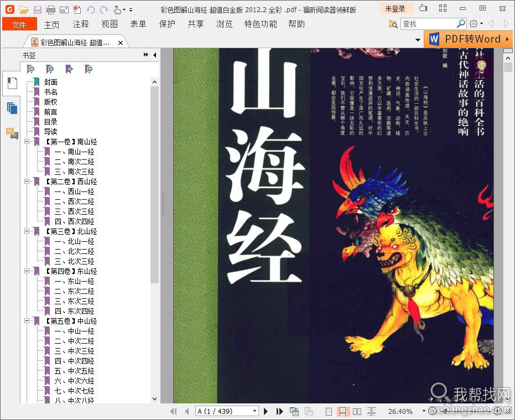Switch to the 保护 ribbon tab
The image size is (515, 420).
tap(167, 24)
